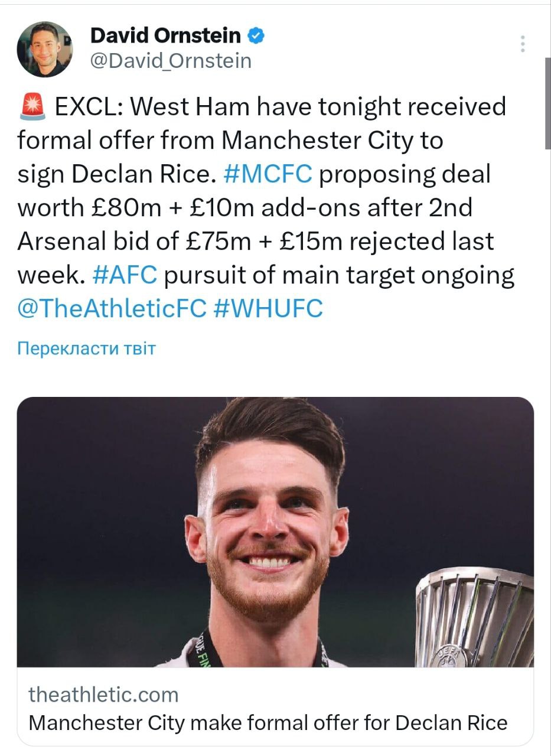The image size is (551, 756).
Task: Open the @David_Ornstein handle
Action: click(x=171, y=60)
